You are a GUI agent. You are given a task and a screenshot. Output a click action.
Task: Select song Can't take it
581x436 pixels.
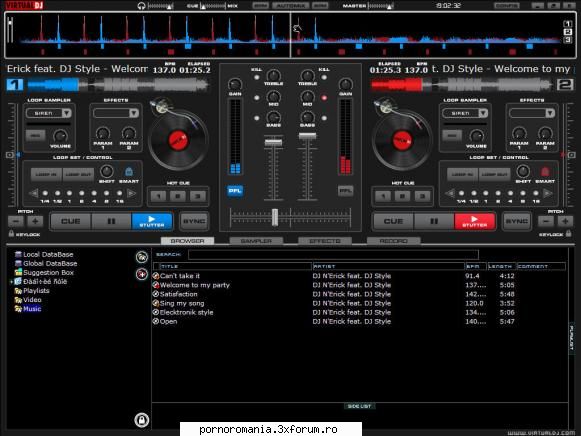tap(180, 276)
